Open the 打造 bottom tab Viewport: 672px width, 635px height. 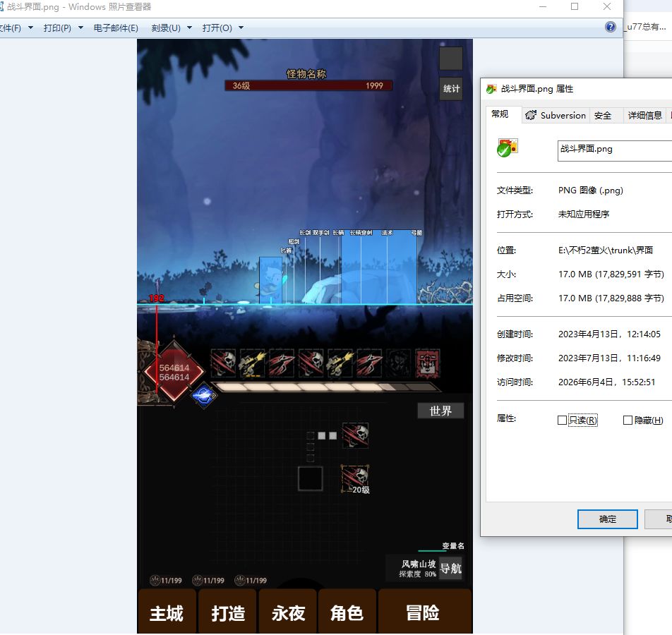pos(227,612)
